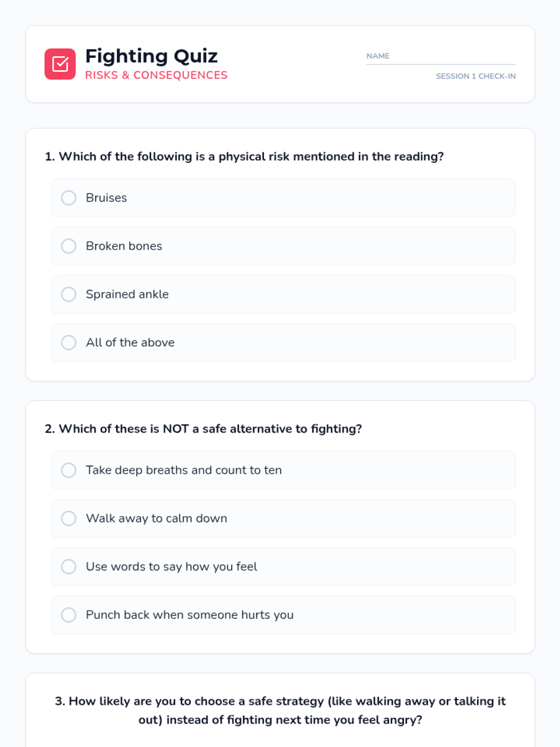Click the Fighting Quiz title heading
The height and width of the screenshot is (747, 560).
pos(151,56)
